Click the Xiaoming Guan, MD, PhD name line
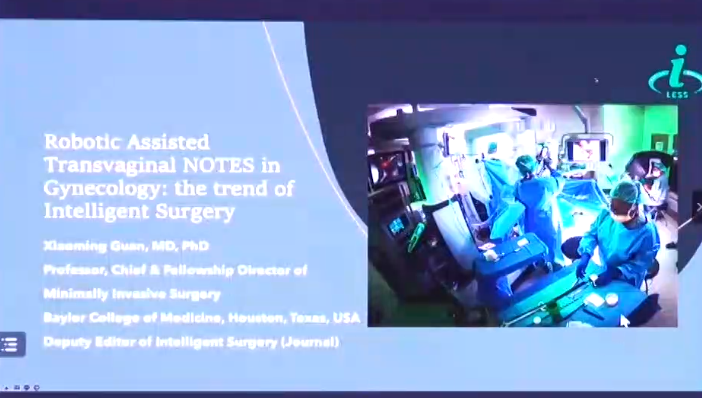Viewport: 702px width, 398px height. pos(126,246)
